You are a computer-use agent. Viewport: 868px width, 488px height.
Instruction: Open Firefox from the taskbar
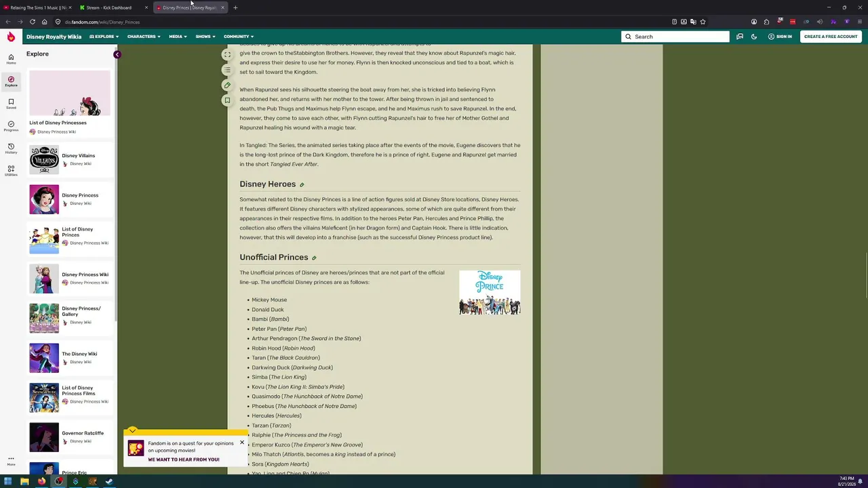pos(41,482)
